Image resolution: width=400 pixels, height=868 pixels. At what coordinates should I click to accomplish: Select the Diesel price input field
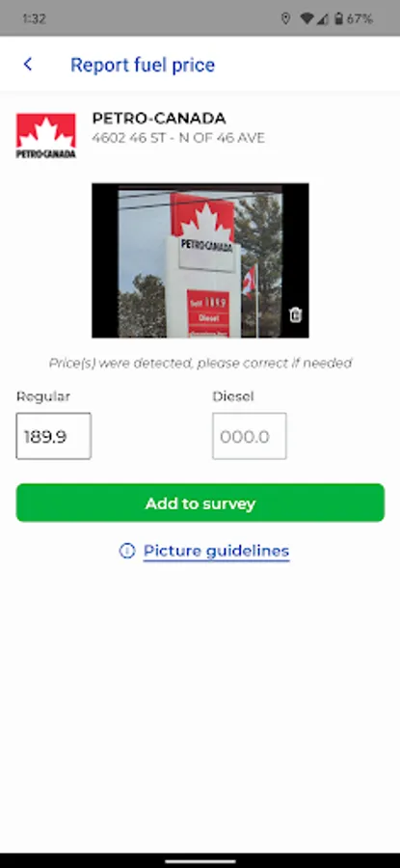point(250,436)
